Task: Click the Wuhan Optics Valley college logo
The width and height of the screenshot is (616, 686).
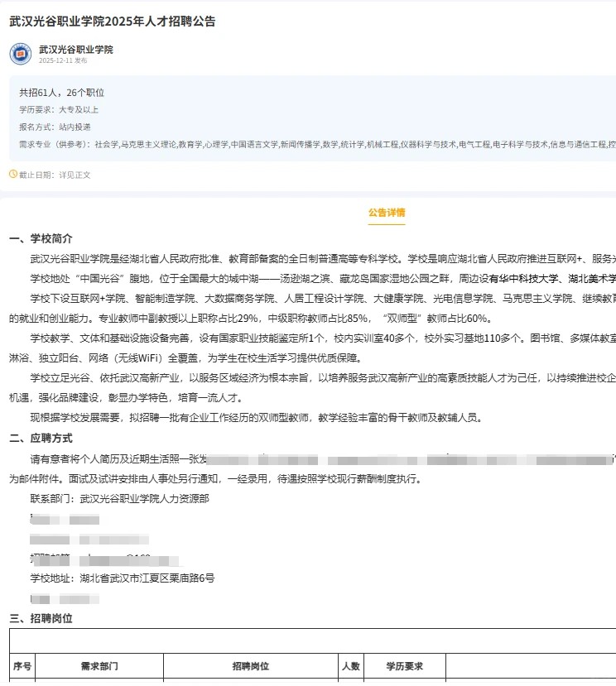Action: [21, 54]
